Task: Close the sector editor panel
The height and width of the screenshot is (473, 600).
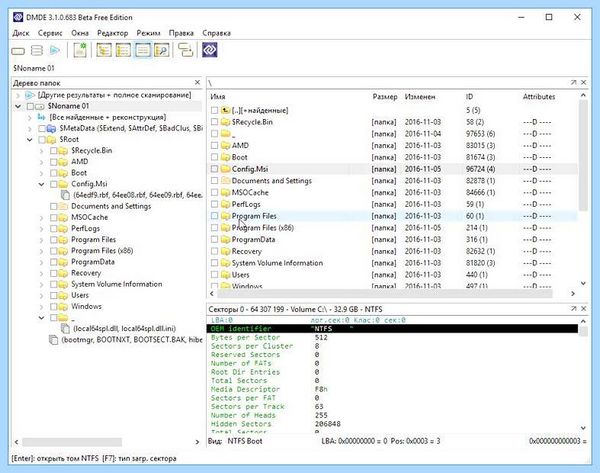Action: click(583, 308)
